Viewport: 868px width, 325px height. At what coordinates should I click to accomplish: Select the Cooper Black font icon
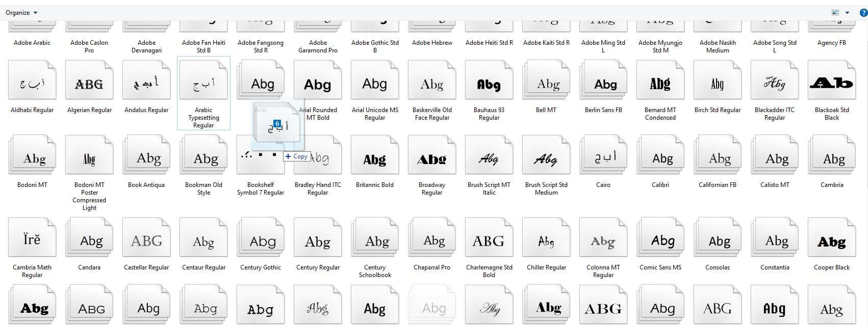(832, 237)
